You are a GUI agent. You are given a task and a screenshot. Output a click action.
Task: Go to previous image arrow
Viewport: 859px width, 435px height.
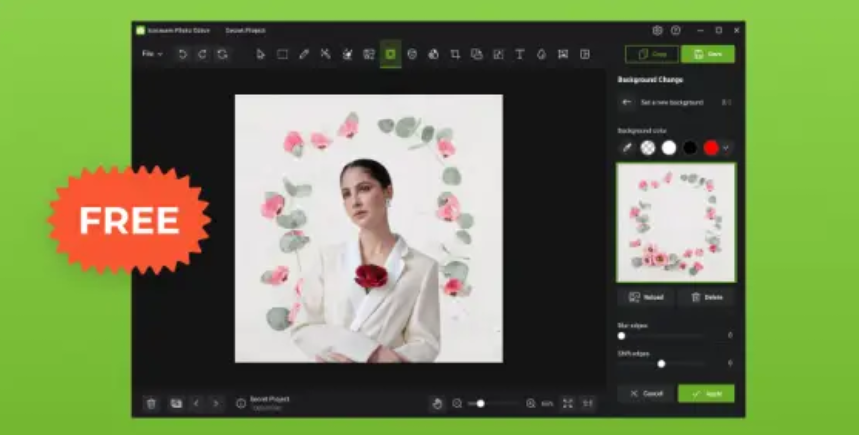pyautogui.click(x=196, y=404)
